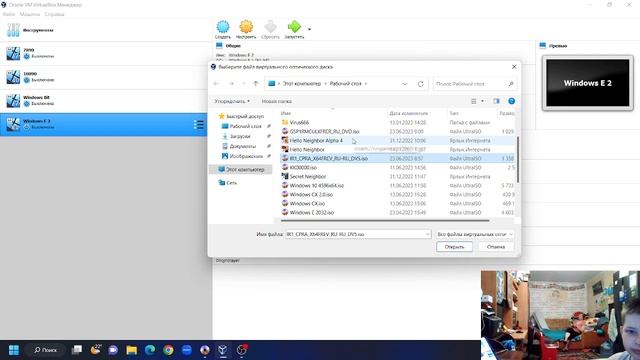640x360 pixels.
Task: Open File Explorer from the taskbar
Action: (131, 350)
